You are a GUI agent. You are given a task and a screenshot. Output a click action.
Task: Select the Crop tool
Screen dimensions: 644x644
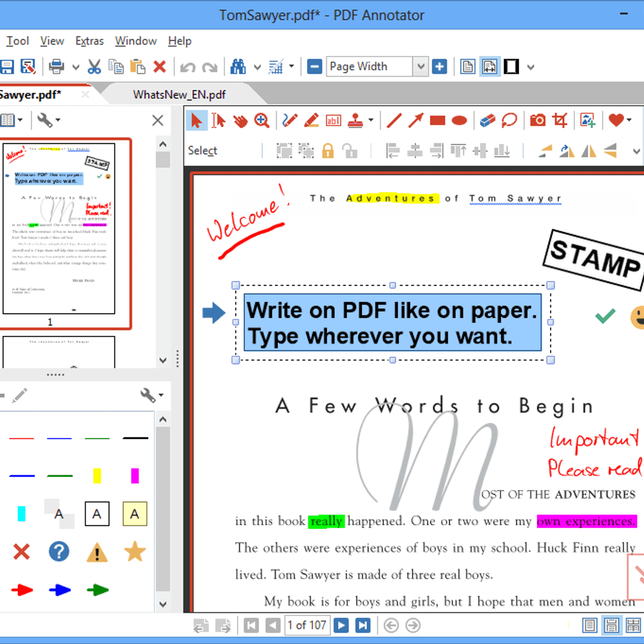point(560,121)
